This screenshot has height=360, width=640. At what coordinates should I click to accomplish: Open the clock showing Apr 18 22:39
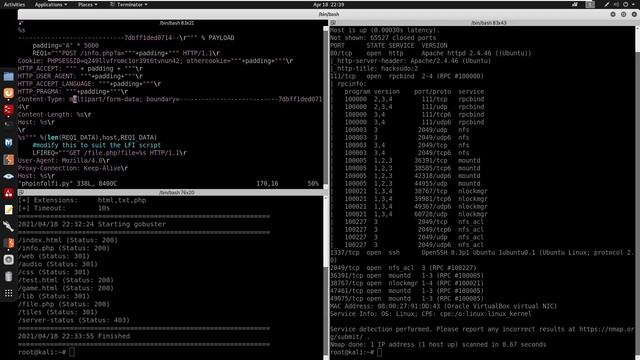click(329, 4)
